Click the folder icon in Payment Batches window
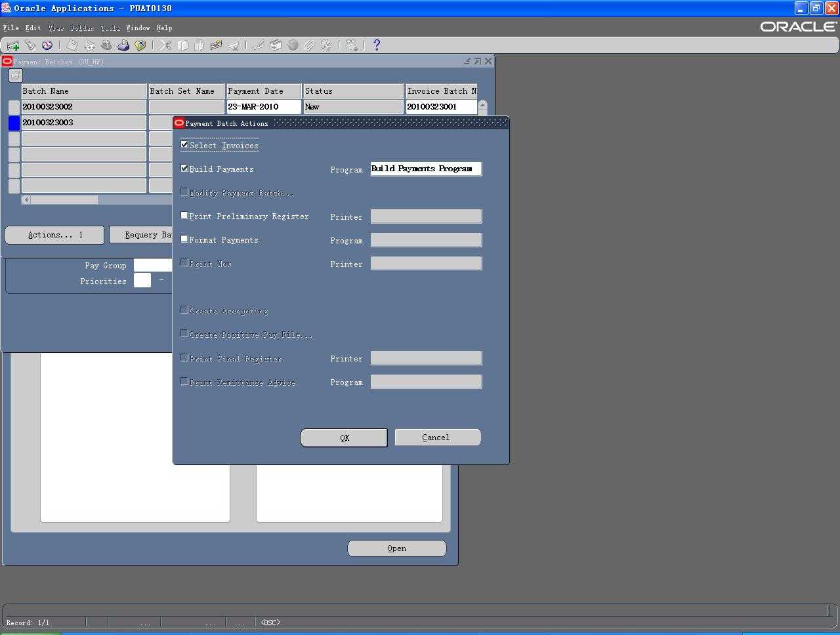Image resolution: width=840 pixels, height=635 pixels. pyautogui.click(x=15, y=75)
